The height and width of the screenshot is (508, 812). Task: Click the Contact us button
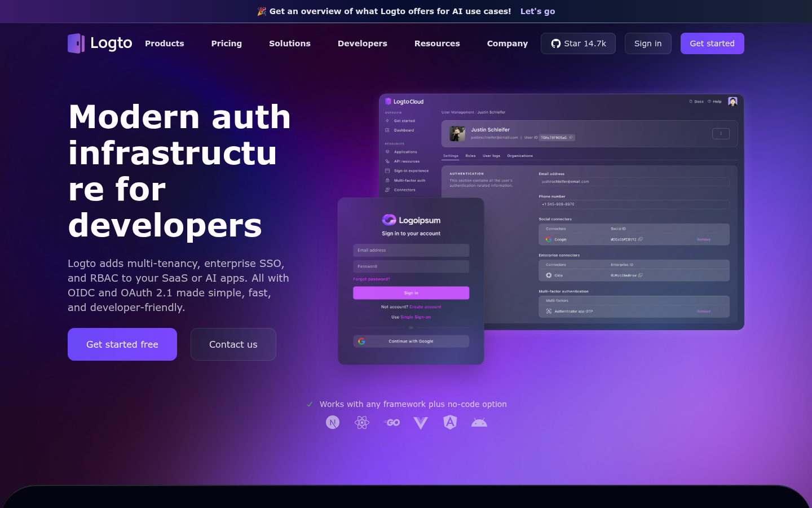[233, 344]
